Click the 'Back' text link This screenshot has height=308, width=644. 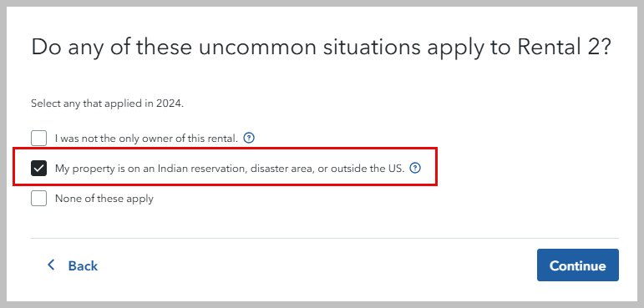tap(83, 265)
